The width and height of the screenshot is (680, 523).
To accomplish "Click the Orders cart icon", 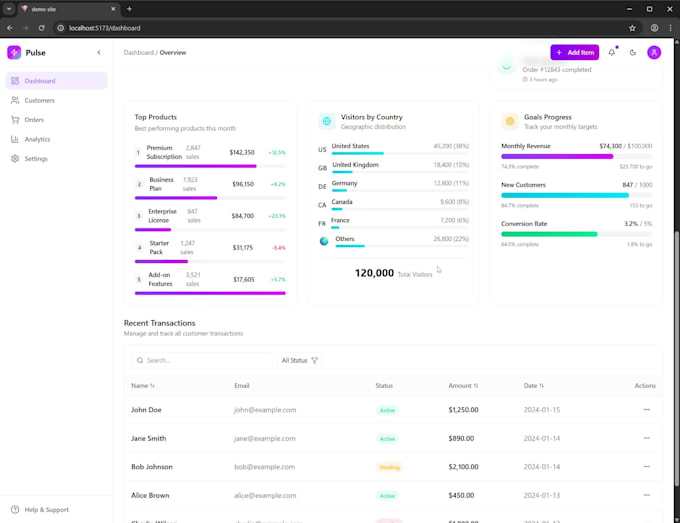I will 15,120.
